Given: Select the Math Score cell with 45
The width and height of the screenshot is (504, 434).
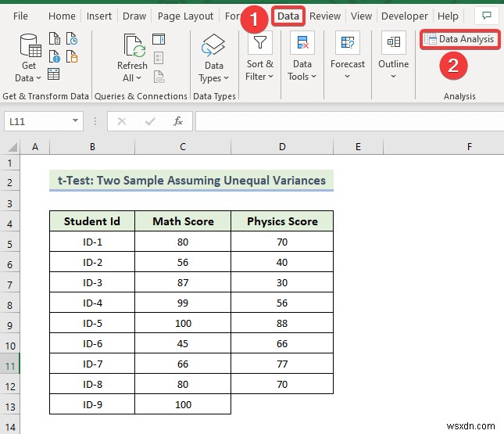Looking at the screenshot, I should click(183, 343).
